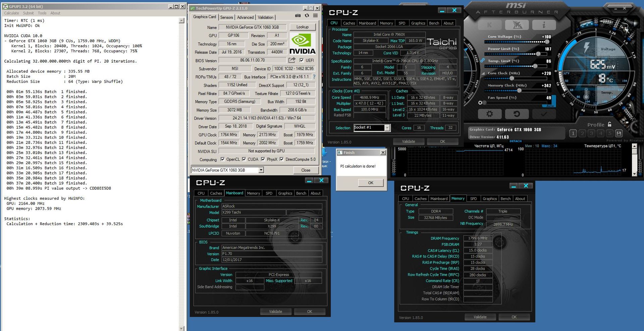
Task: Open the Tools menu in GPUPI
Action: point(42,13)
